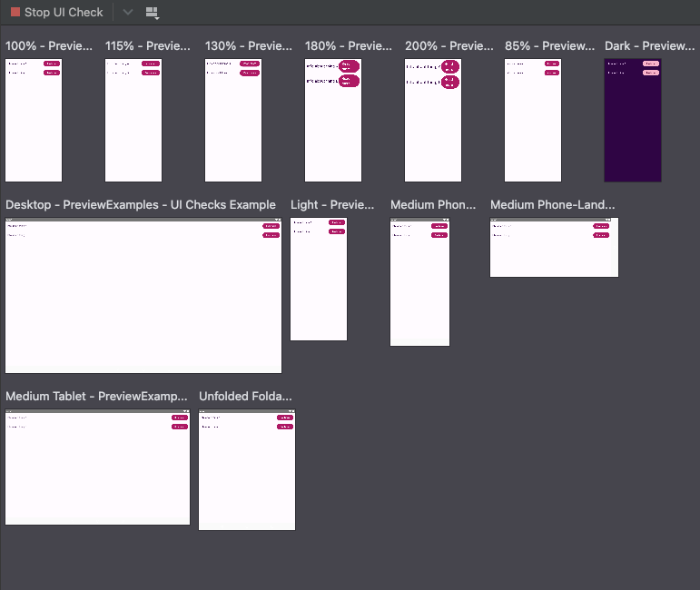The image size is (700, 590).
Task: Click the '130% - Previe...' label
Action: (248, 46)
